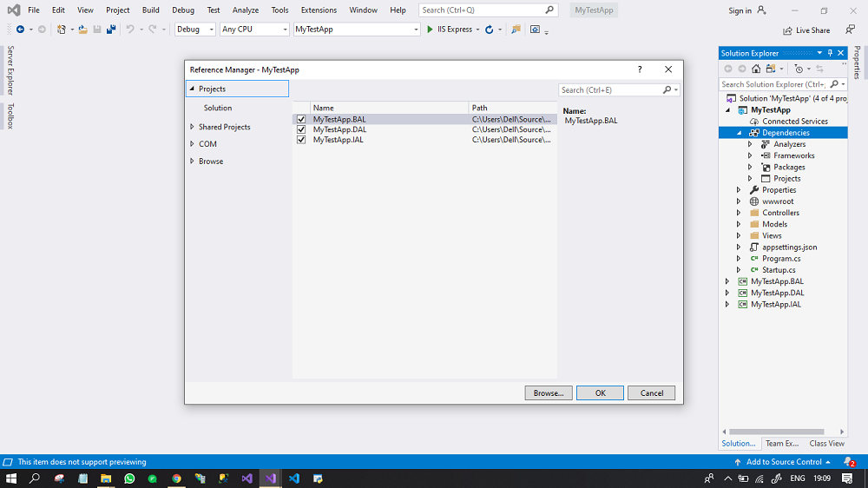Select Solution under Projects category
The height and width of the screenshot is (488, 868).
pyautogui.click(x=218, y=108)
